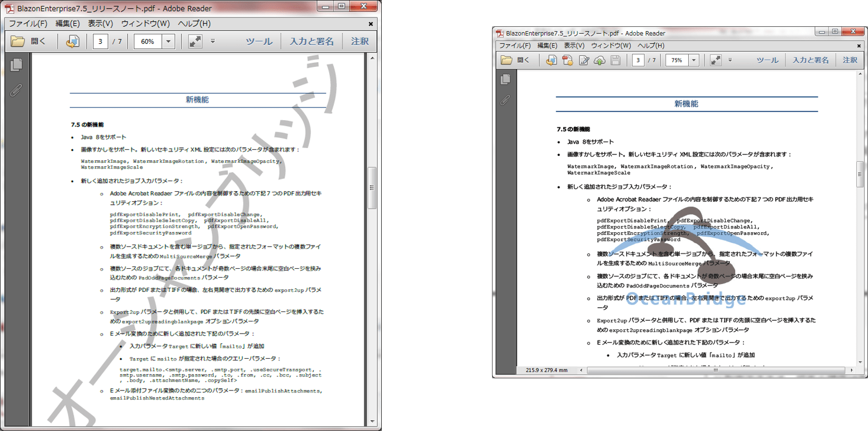868x431 pixels.
Task: Click save-a-copy page icon in left window
Action: click(72, 41)
